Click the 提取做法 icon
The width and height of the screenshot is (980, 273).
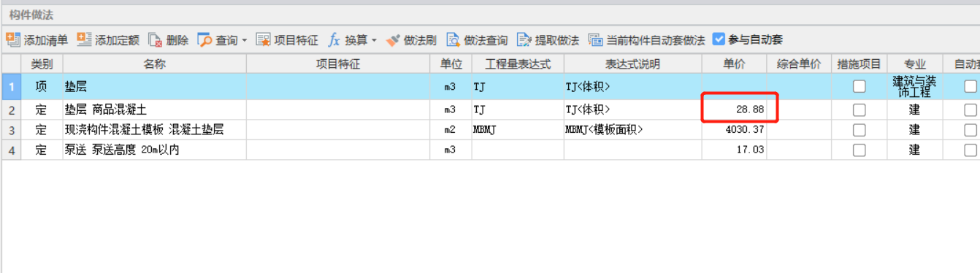[524, 40]
